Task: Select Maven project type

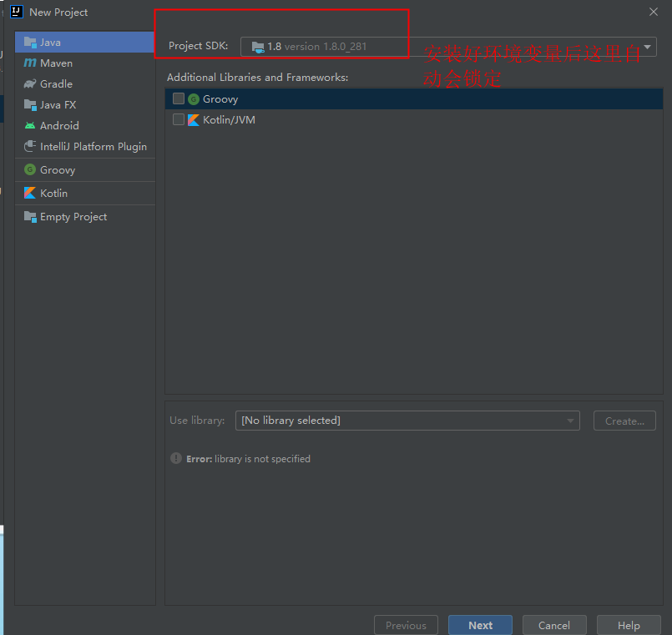Action: pyautogui.click(x=85, y=63)
